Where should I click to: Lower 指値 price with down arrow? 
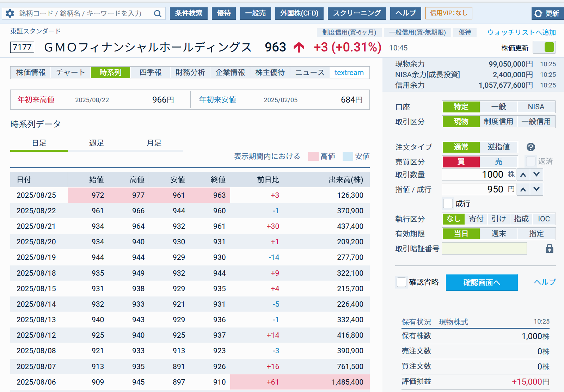pyautogui.click(x=537, y=189)
